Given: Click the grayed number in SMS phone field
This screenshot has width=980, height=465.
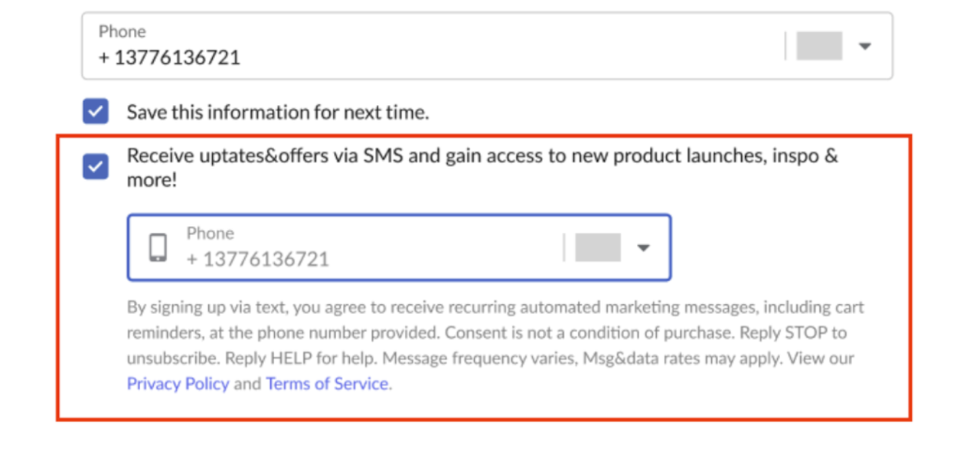Looking at the screenshot, I should pyautogui.click(x=258, y=259).
